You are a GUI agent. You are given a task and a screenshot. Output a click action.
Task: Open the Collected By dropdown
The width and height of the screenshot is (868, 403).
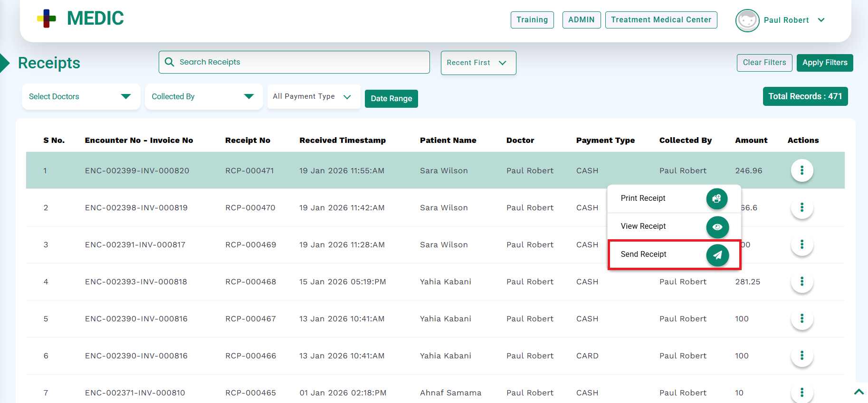[203, 96]
